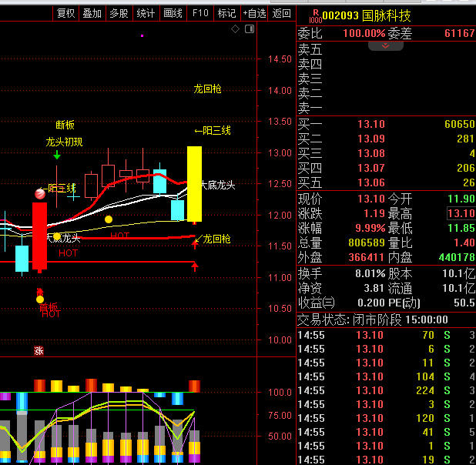Click the 标记 mark button
This screenshot has height=465, width=476.
point(226,13)
